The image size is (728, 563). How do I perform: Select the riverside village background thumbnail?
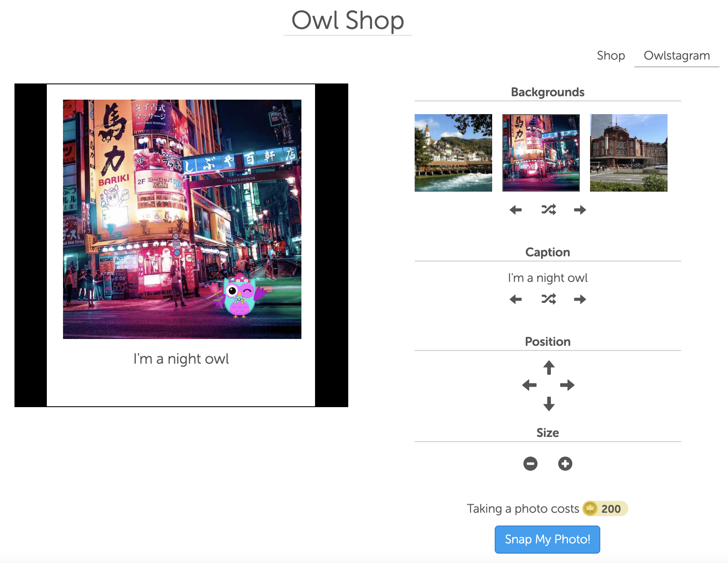453,153
